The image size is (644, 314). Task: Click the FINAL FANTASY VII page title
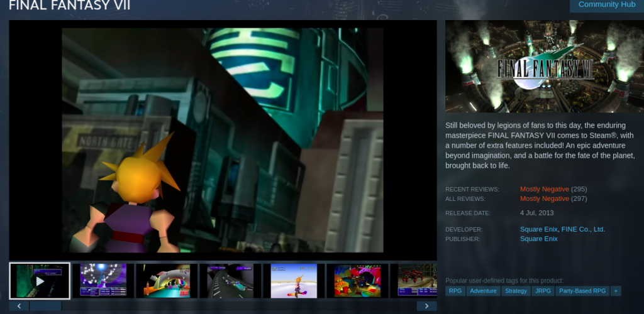coord(69,6)
